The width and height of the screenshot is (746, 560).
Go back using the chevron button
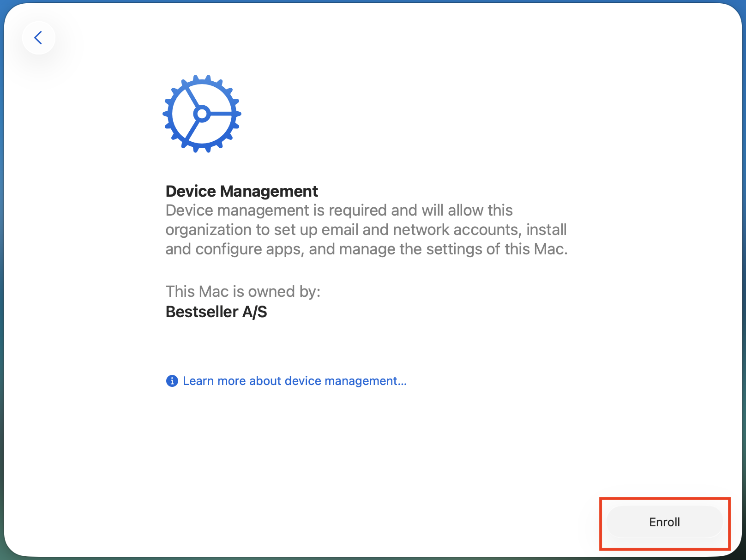point(38,38)
